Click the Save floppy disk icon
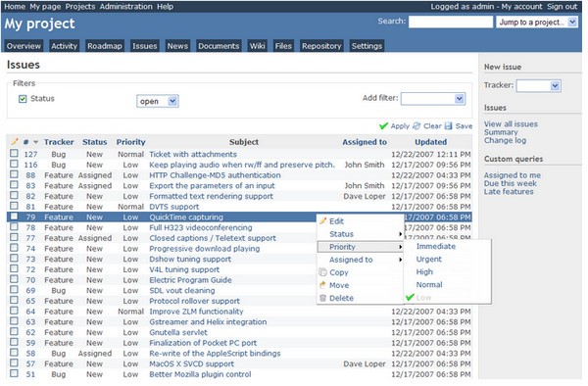The image size is (588, 386). pos(449,126)
